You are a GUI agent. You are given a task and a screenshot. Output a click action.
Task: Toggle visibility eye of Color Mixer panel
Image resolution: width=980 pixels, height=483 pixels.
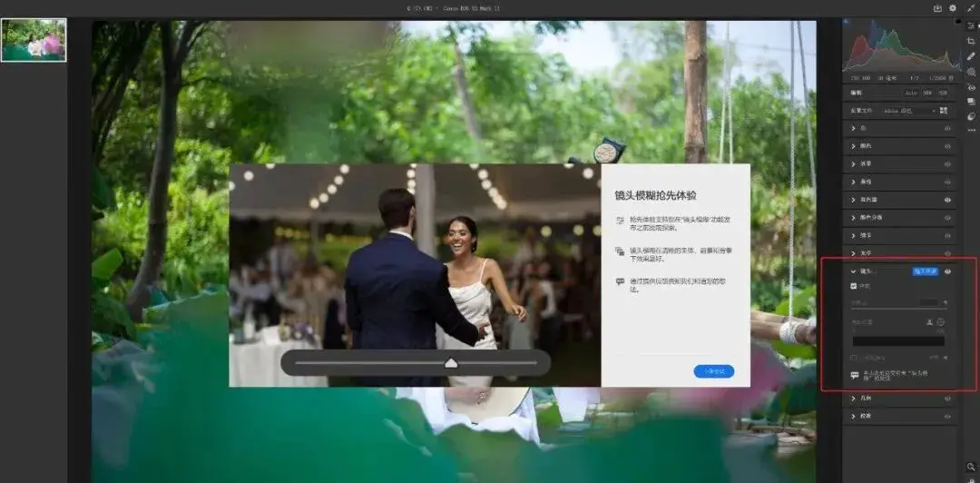(947, 200)
